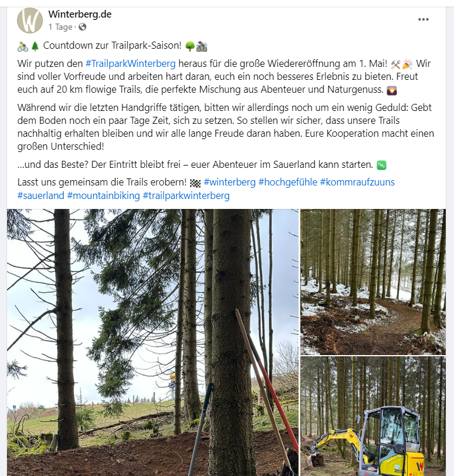
Task: Open the #hochgefühle hashtag
Action: (287, 182)
